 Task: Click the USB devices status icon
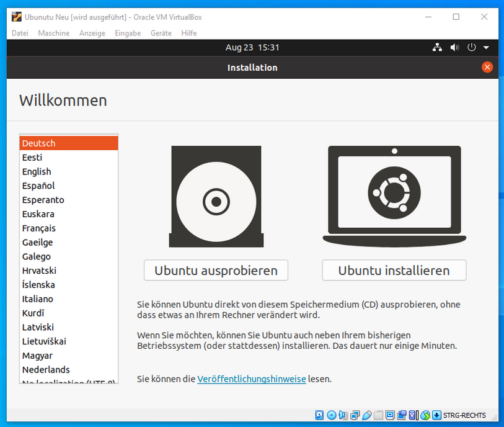click(367, 415)
